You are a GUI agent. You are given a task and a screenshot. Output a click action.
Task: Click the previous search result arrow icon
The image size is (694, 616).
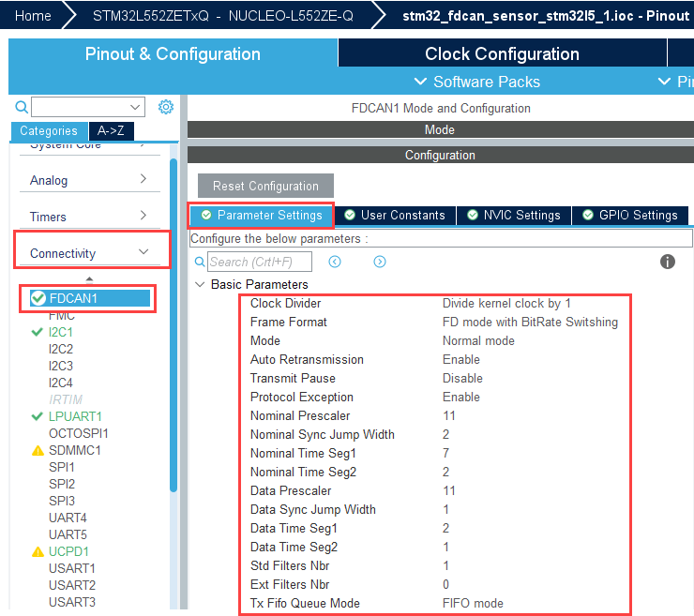click(334, 262)
